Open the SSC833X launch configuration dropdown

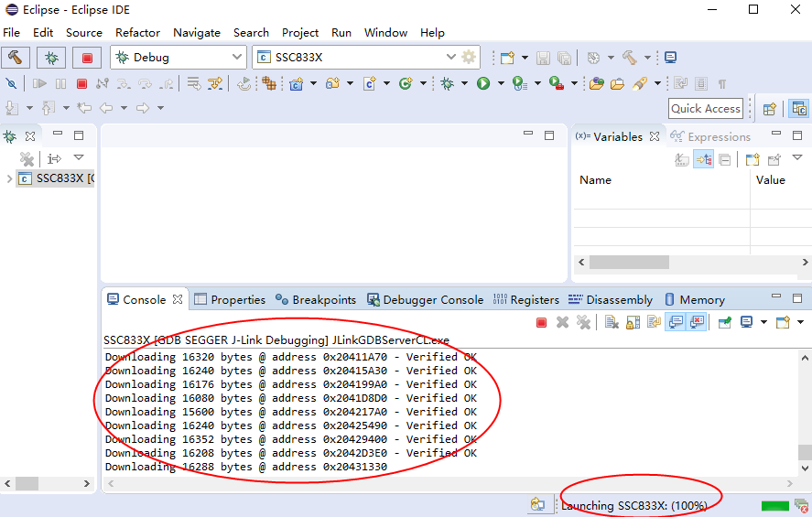click(450, 57)
